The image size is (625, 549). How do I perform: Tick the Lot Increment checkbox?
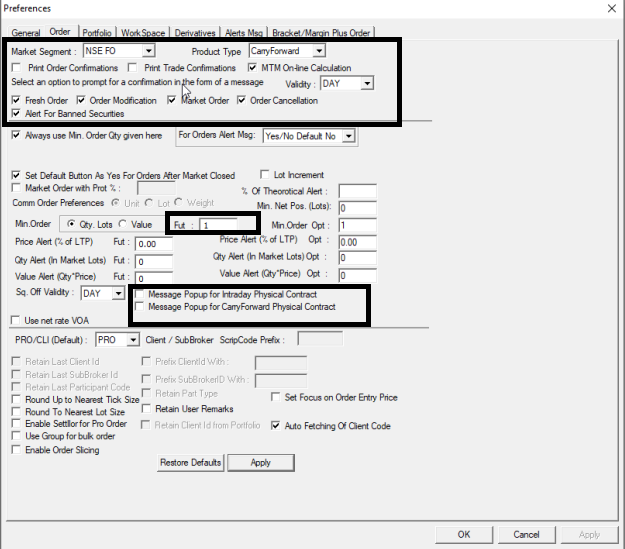click(x=265, y=174)
